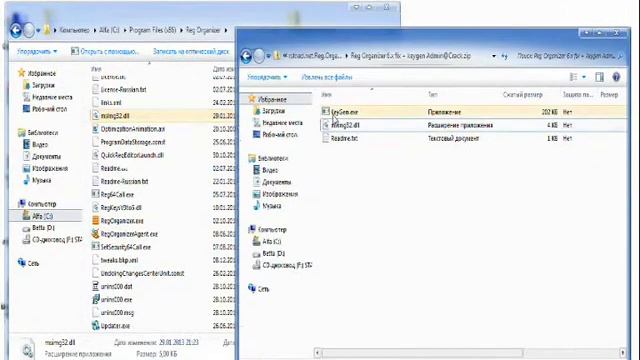Select Избранное in the zip window sidebar
Image resolution: width=640 pixels, height=360 pixels.
tap(272, 99)
